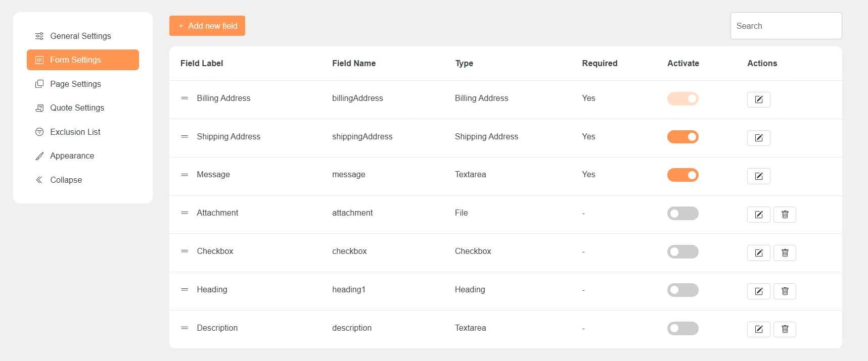Image resolution: width=868 pixels, height=361 pixels.
Task: Click trash icon for Heading field
Action: coord(785,291)
